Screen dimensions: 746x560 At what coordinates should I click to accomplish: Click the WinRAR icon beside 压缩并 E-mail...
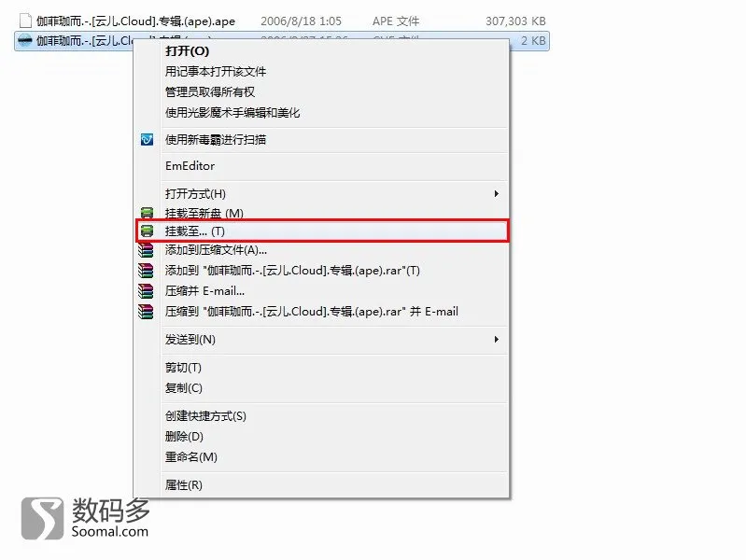click(146, 290)
